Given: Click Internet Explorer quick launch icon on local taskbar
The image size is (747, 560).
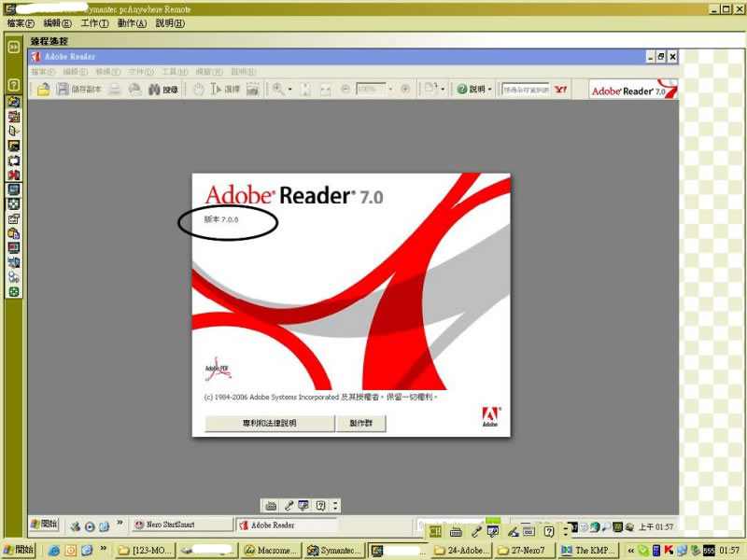Looking at the screenshot, I should click(54, 551).
